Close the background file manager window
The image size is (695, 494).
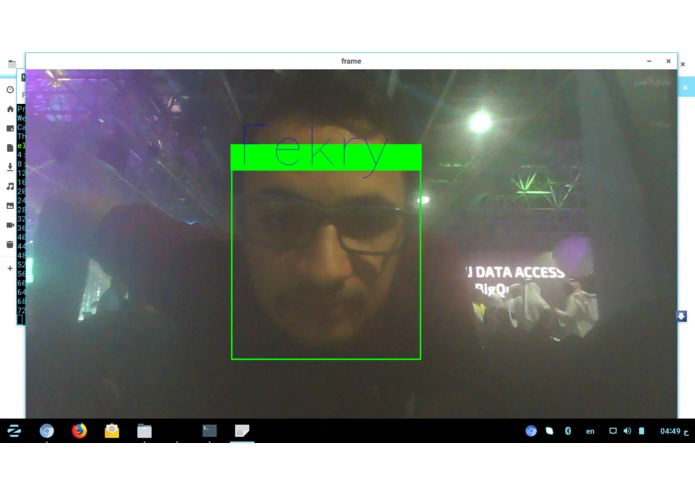point(683,64)
